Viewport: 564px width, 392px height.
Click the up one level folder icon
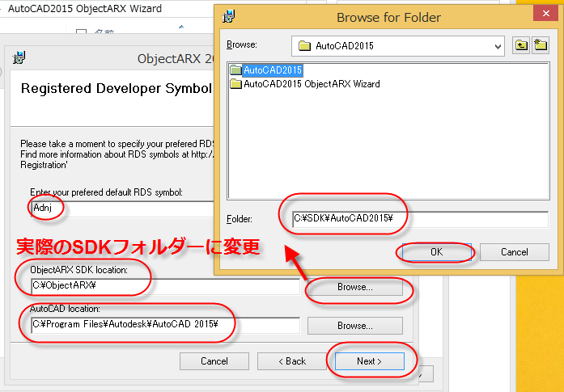(x=521, y=45)
